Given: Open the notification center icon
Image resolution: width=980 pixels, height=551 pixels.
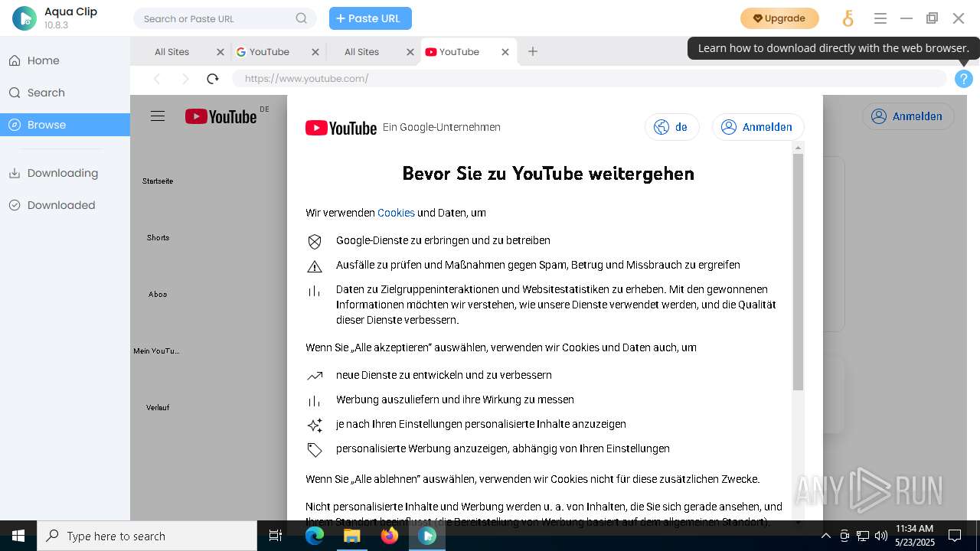Looking at the screenshot, I should point(955,536).
